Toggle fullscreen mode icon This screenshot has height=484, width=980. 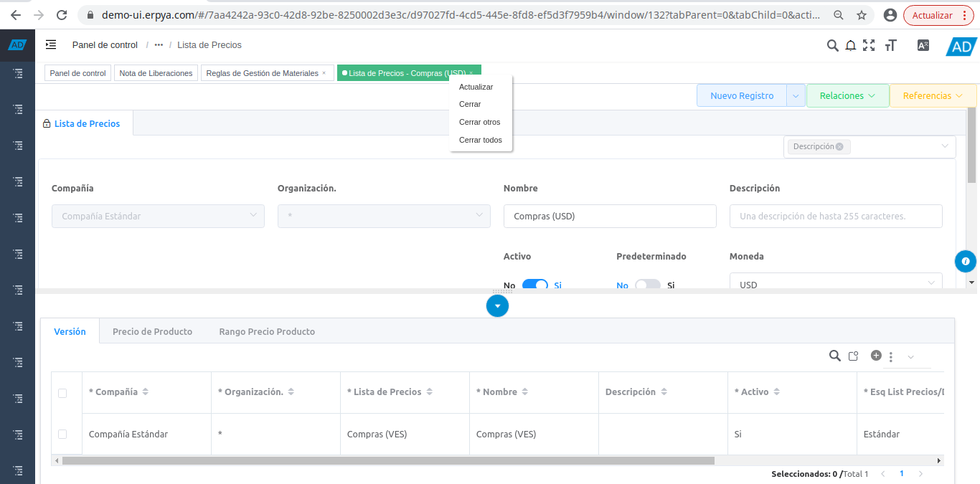click(x=869, y=45)
